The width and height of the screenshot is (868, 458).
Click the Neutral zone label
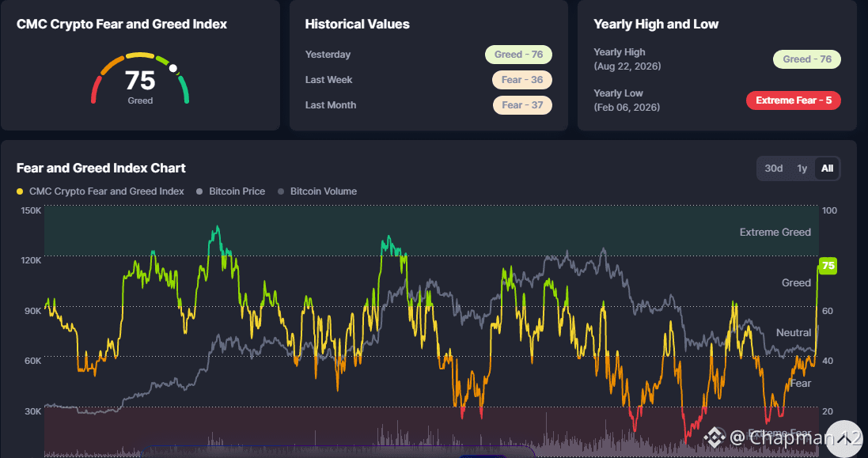794,333
